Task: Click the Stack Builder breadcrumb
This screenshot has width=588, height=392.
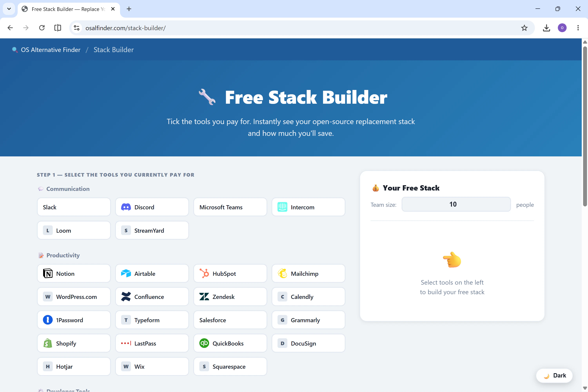Action: coord(113,50)
